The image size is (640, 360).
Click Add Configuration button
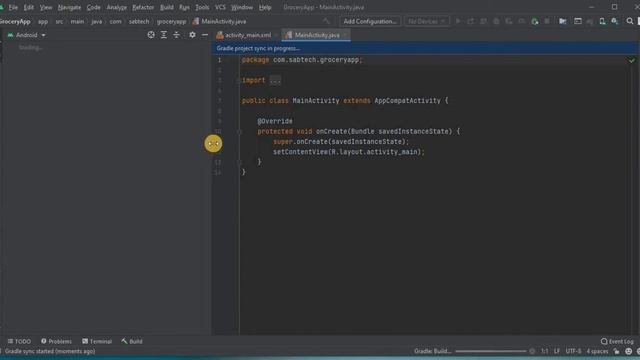[370, 21]
